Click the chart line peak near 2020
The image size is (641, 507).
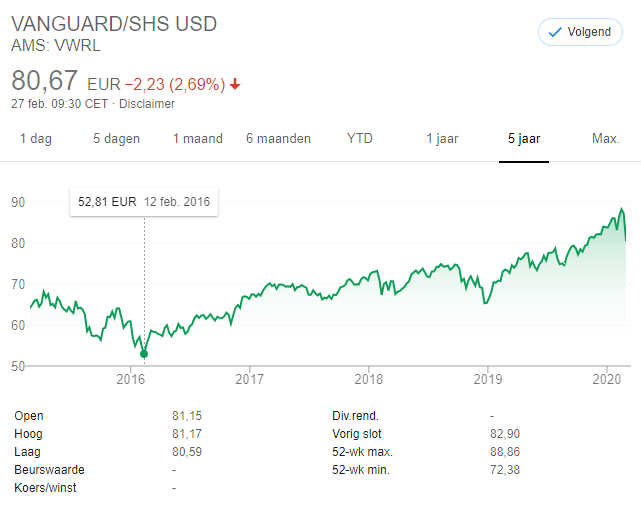coord(622,210)
